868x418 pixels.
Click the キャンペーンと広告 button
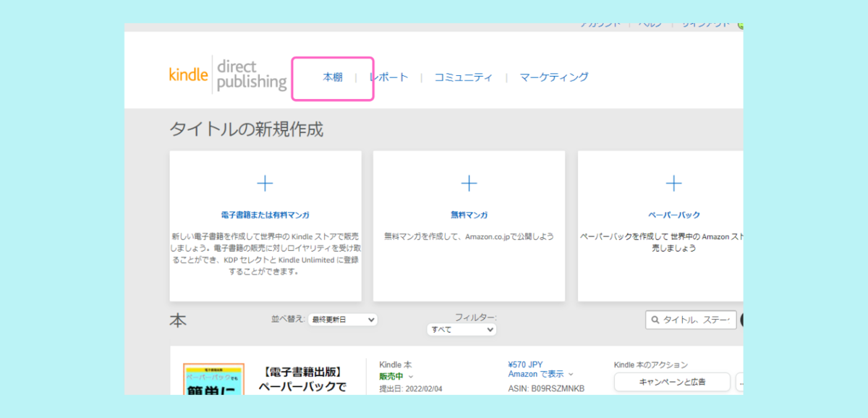(672, 382)
